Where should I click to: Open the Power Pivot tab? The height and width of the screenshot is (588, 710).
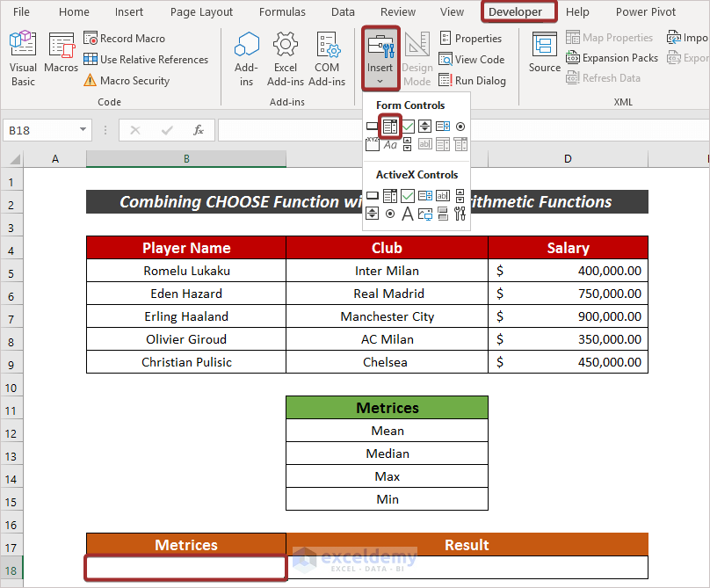[x=645, y=11]
